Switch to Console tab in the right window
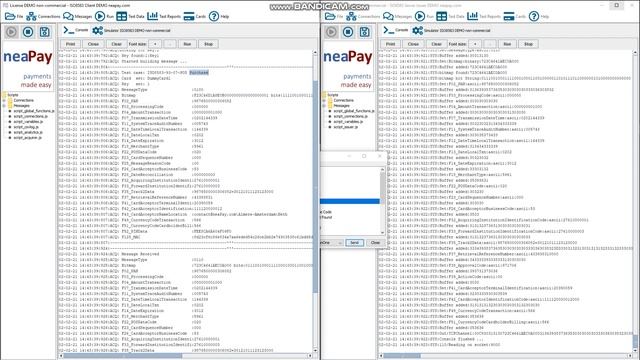The height and width of the screenshot is (360, 640). tap(396, 30)
